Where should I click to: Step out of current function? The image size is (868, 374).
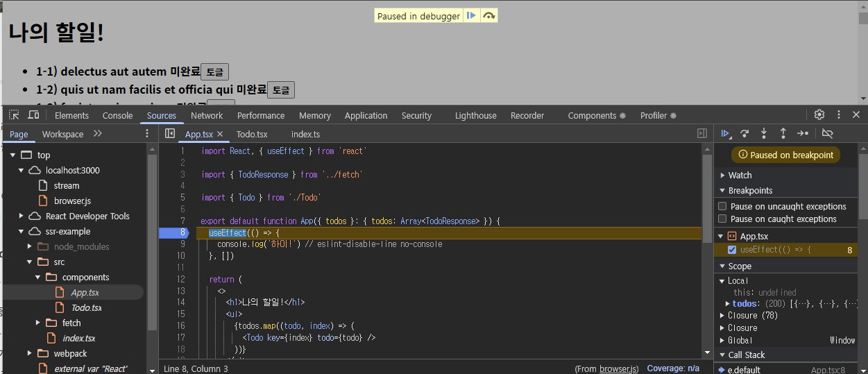coord(783,133)
